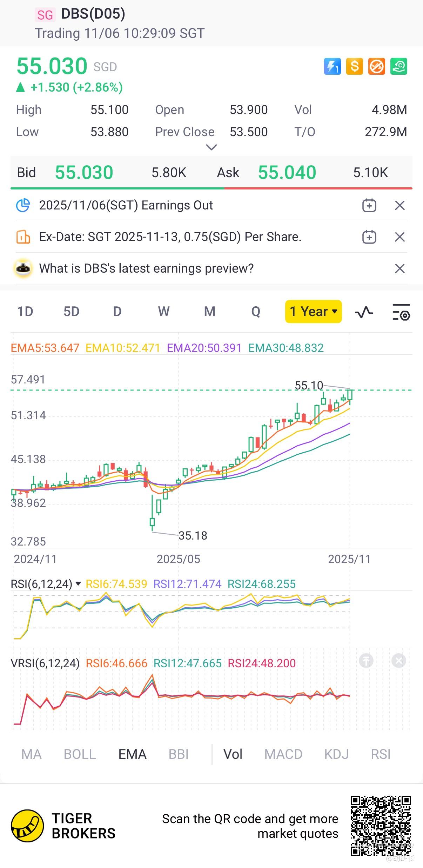
Task: Open the chart comparison wave icon
Action: 364,312
